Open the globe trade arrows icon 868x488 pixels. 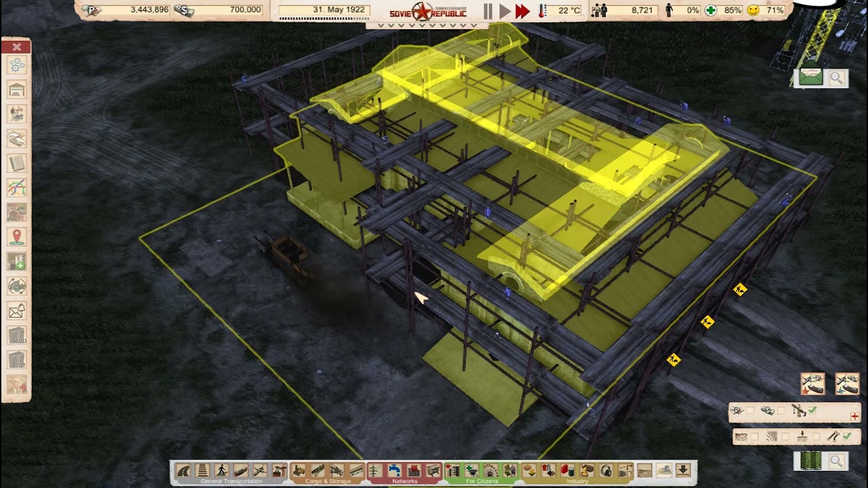pos(17,286)
